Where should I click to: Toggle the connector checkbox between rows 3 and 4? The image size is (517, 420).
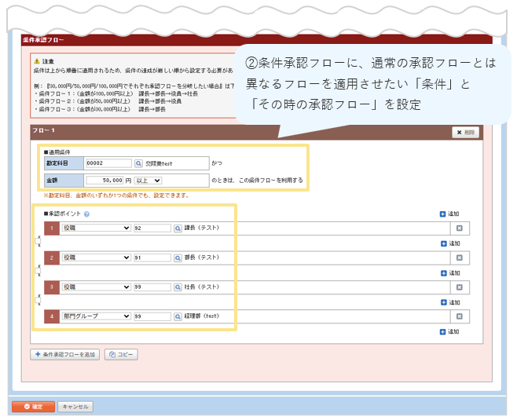pyautogui.click(x=38, y=300)
